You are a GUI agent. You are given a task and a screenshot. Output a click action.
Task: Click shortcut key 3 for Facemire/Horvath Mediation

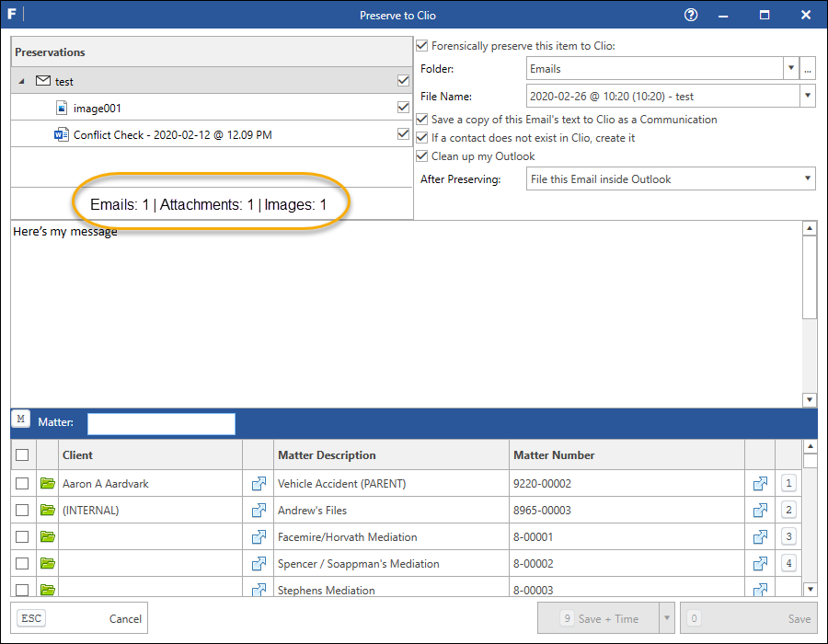[788, 535]
